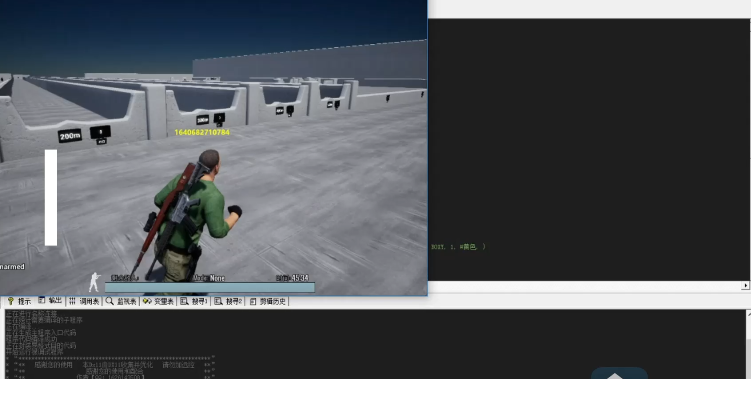
Task: Show the 剪辑历史 clipboard history tab
Action: coord(268,301)
